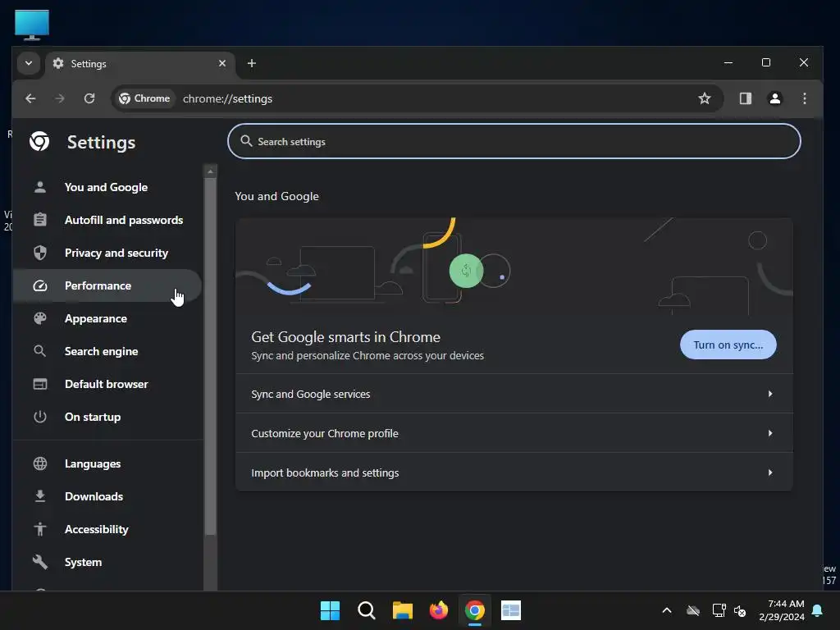Click the browser forward arrow

(x=60, y=98)
